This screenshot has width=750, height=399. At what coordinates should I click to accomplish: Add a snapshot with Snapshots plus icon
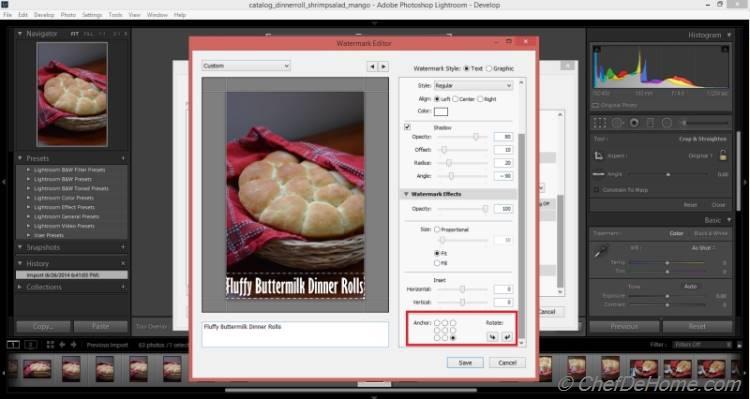[123, 247]
